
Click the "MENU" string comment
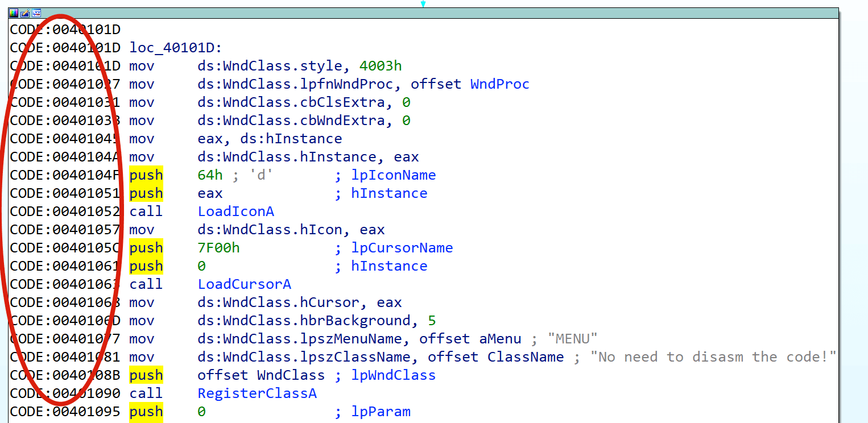tap(572, 339)
